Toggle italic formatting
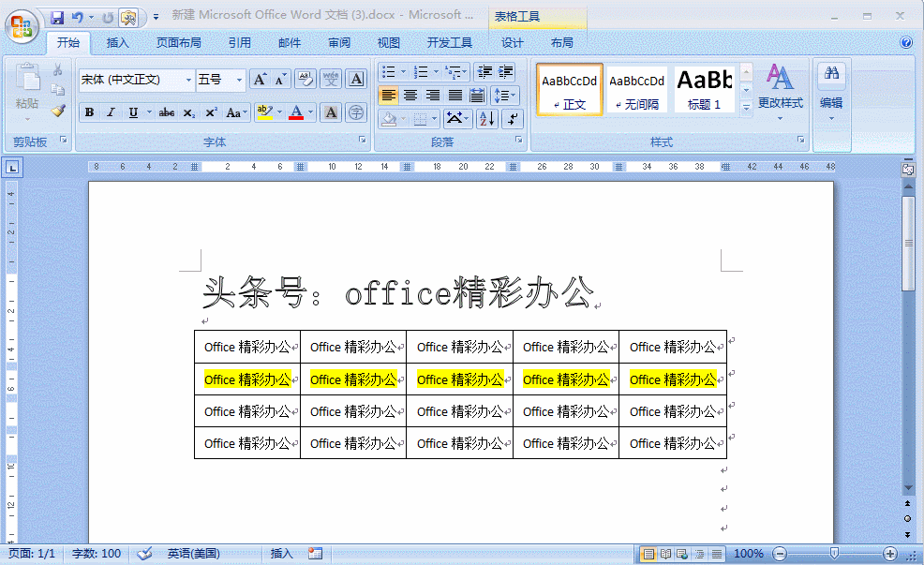924x565 pixels. point(111,112)
